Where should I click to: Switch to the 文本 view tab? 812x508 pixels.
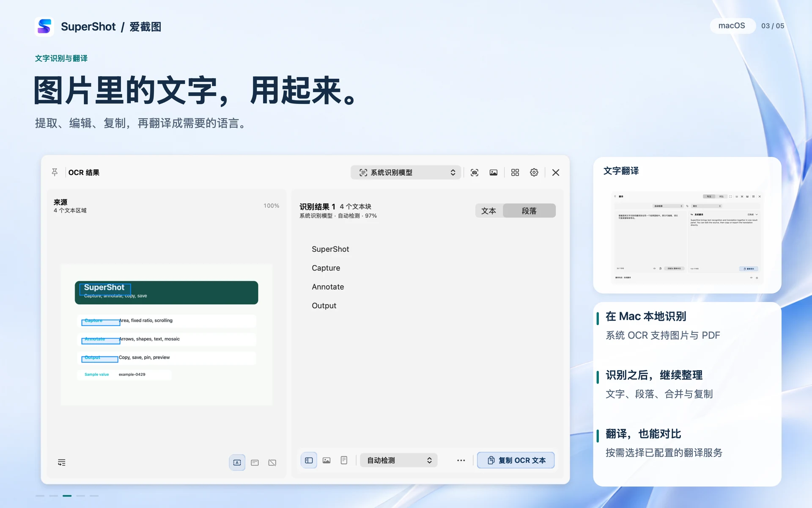(489, 211)
